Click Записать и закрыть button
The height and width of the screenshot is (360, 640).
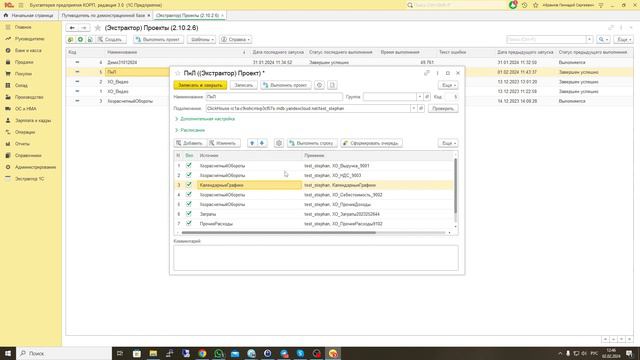coord(200,85)
